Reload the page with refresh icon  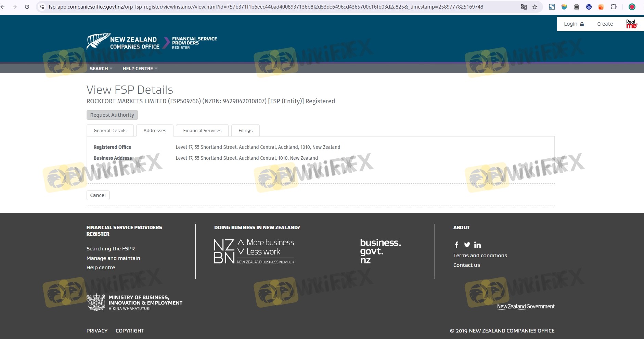pos(27,7)
